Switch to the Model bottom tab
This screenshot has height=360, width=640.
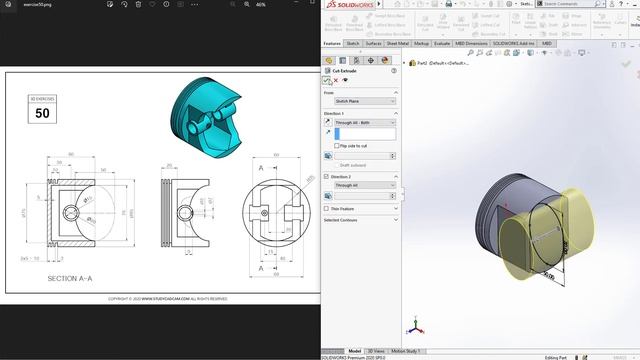coord(354,351)
